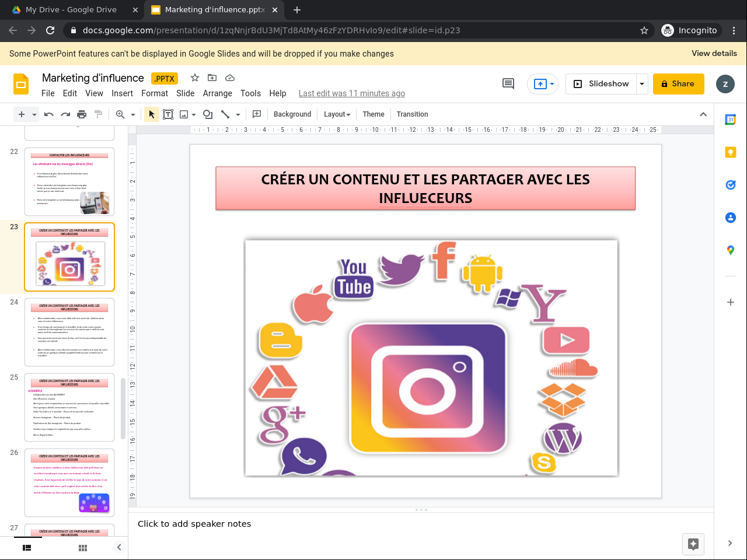Viewport: 747px width, 560px height.
Task: Click the zoom magnifier tool
Action: (x=120, y=114)
